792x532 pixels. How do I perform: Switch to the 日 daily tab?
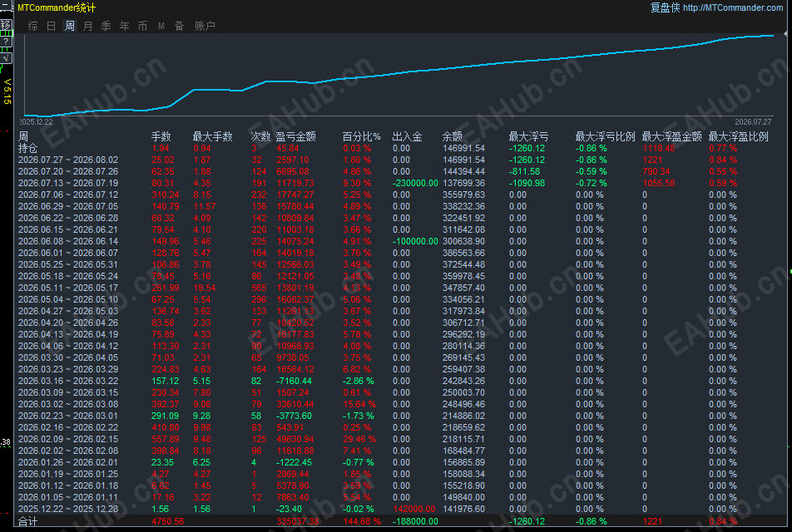pos(51,26)
